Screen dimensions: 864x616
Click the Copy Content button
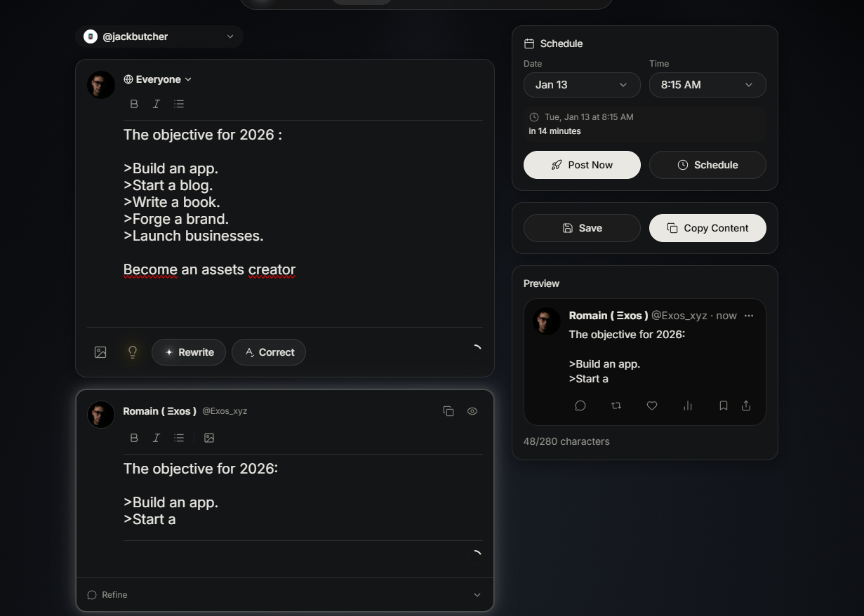[x=707, y=227]
